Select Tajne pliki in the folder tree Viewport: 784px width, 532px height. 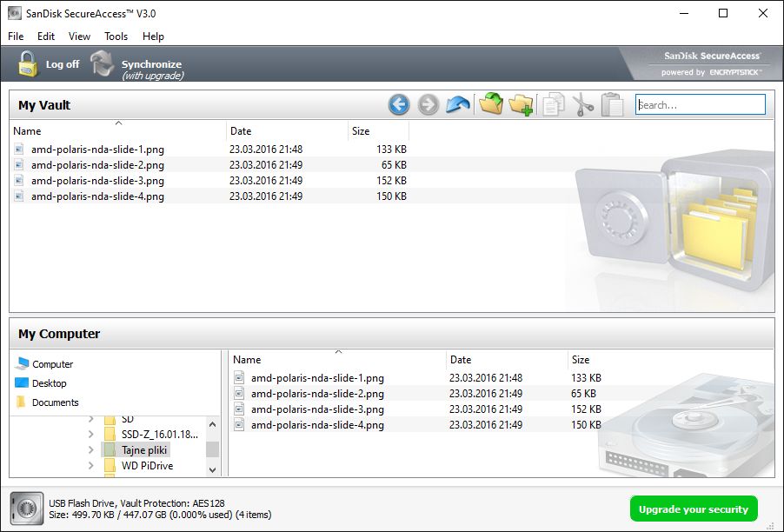click(x=144, y=450)
